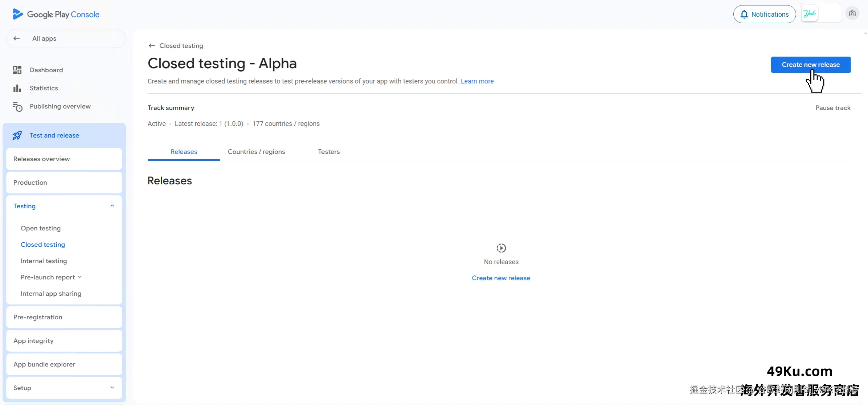Viewport: 868px width, 405px height.
Task: Open the Learn more link
Action: click(477, 81)
